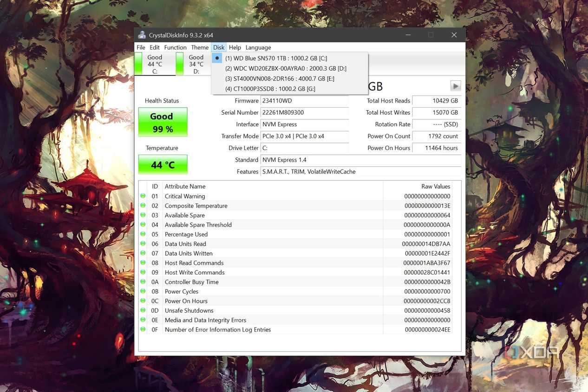Screen dimensions: 588x392
Task: Open the Language menu
Action: pyautogui.click(x=258, y=47)
